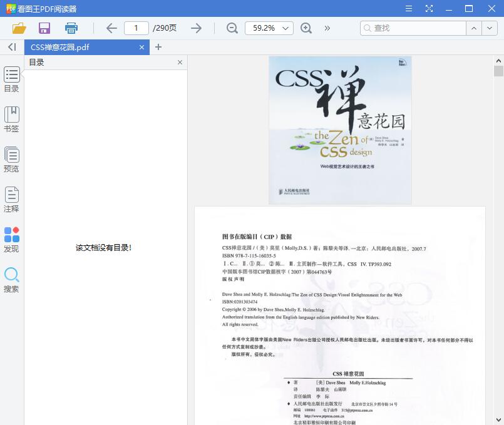Open the 预览 thumbnails sidebar panel
The image size is (504, 425).
(11, 160)
